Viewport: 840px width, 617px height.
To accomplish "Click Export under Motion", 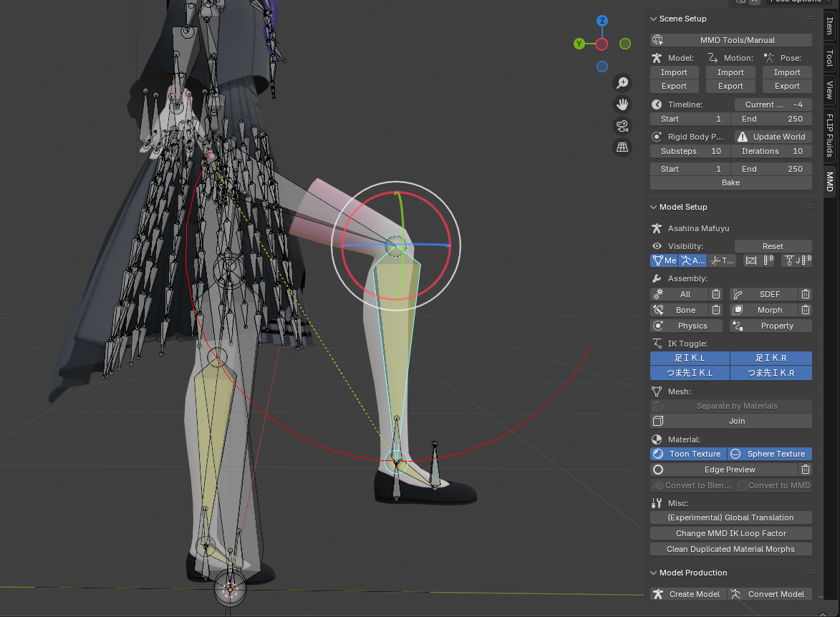I will click(x=730, y=86).
